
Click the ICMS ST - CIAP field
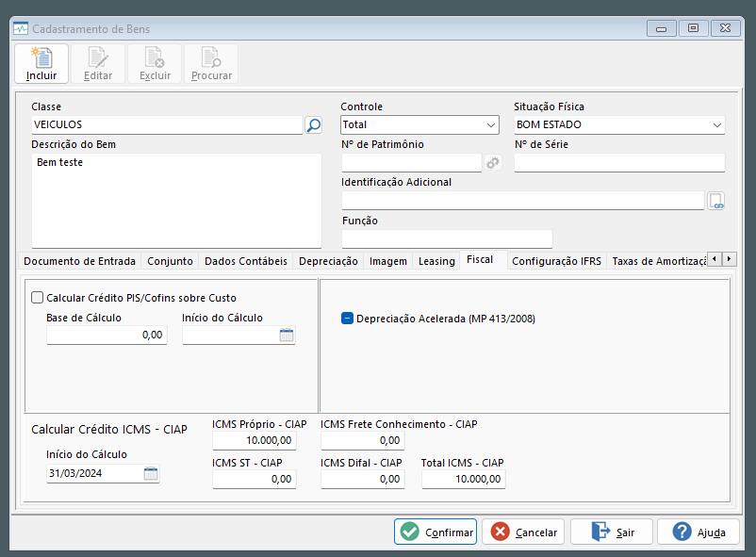(x=255, y=480)
